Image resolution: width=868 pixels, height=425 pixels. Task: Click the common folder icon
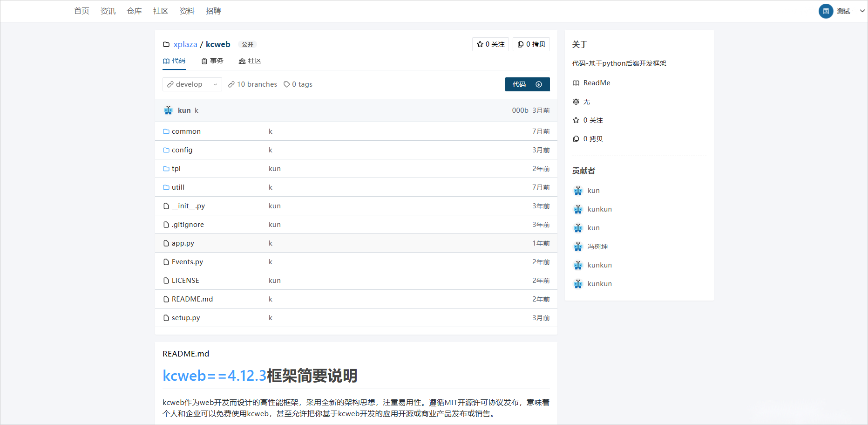(x=166, y=131)
